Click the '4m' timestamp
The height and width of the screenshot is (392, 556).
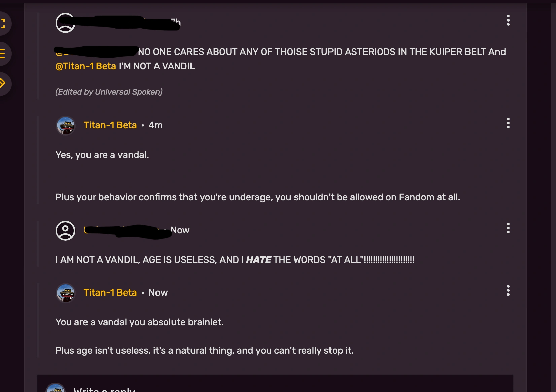155,125
